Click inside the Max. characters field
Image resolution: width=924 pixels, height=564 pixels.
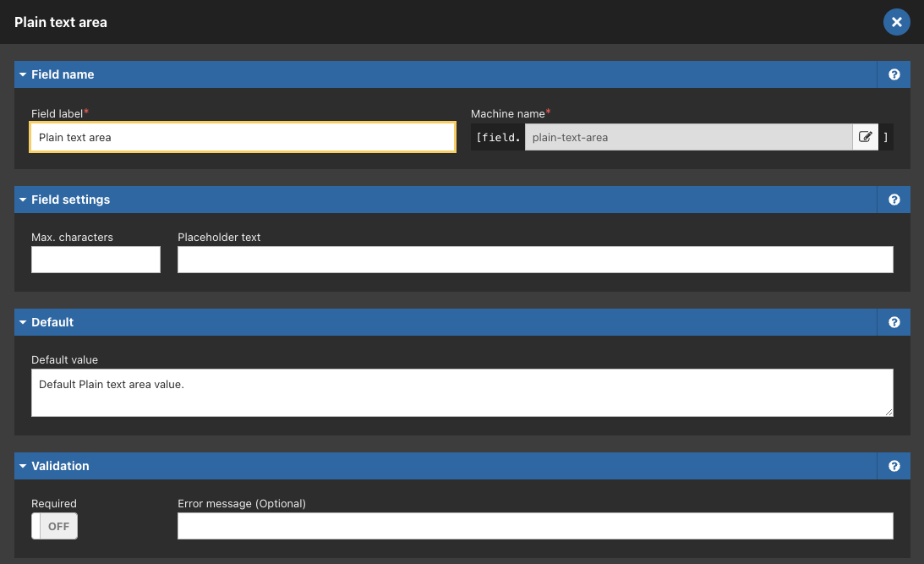[x=96, y=259]
